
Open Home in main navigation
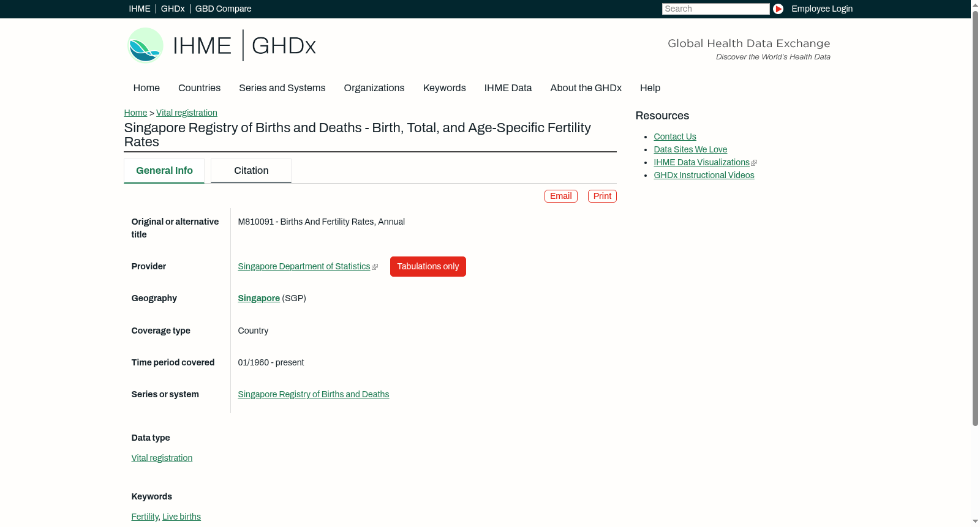(x=146, y=88)
